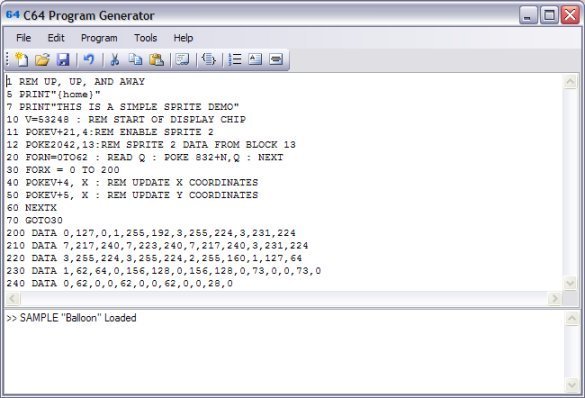The height and width of the screenshot is (398, 585).
Task: Click the output pane scroll-down arrow
Action: (x=572, y=385)
